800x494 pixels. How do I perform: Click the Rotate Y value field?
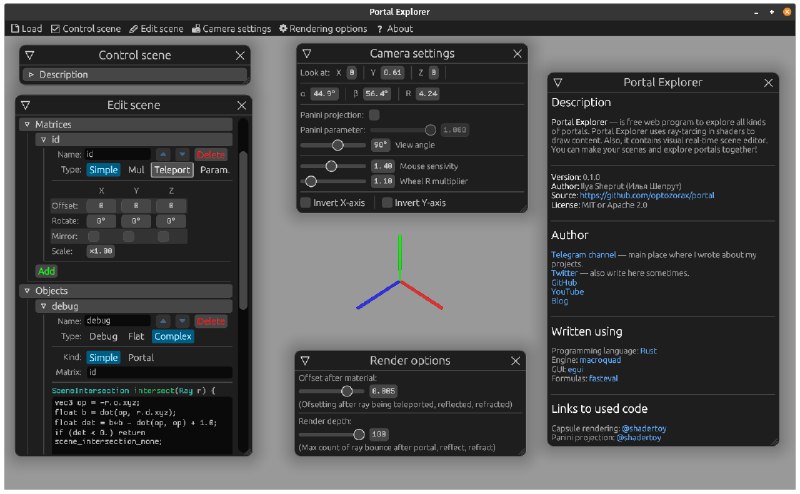click(x=136, y=221)
